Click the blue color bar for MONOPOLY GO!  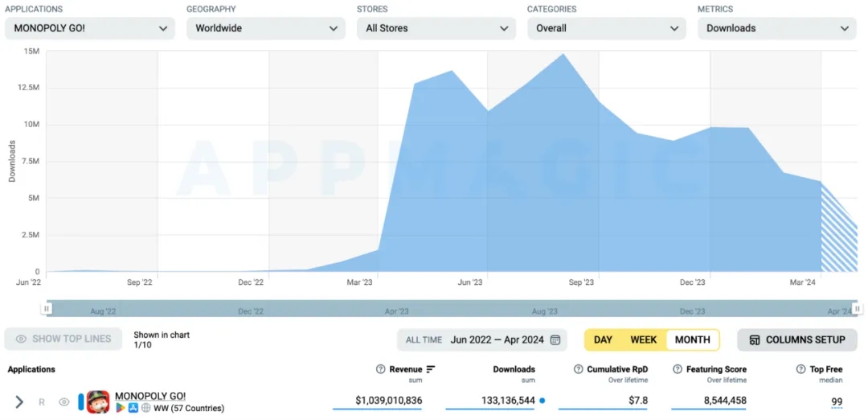pyautogui.click(x=81, y=401)
